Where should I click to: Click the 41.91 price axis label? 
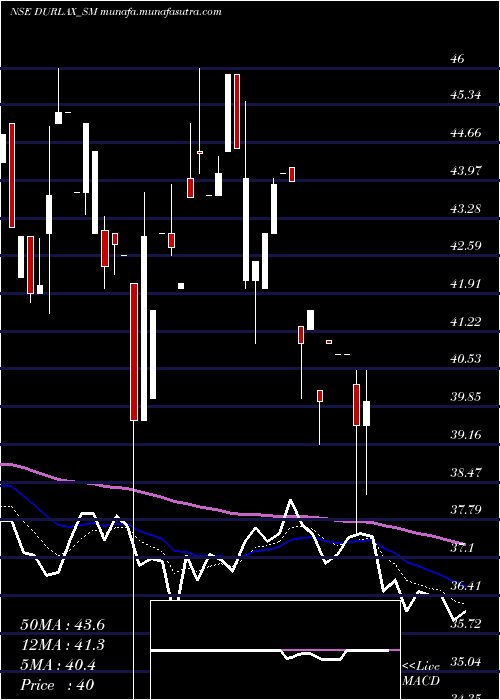(x=466, y=283)
